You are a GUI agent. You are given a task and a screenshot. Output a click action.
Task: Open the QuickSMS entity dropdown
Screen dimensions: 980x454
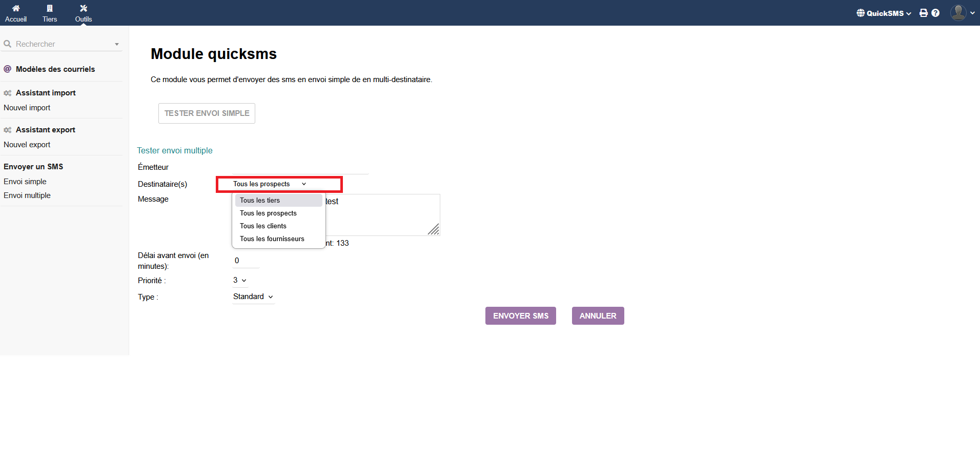click(884, 13)
